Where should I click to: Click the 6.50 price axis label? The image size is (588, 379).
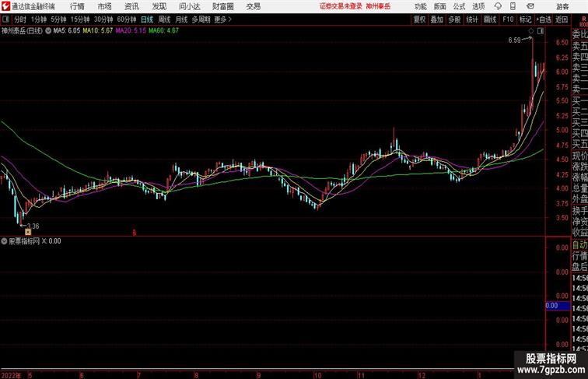(x=562, y=42)
